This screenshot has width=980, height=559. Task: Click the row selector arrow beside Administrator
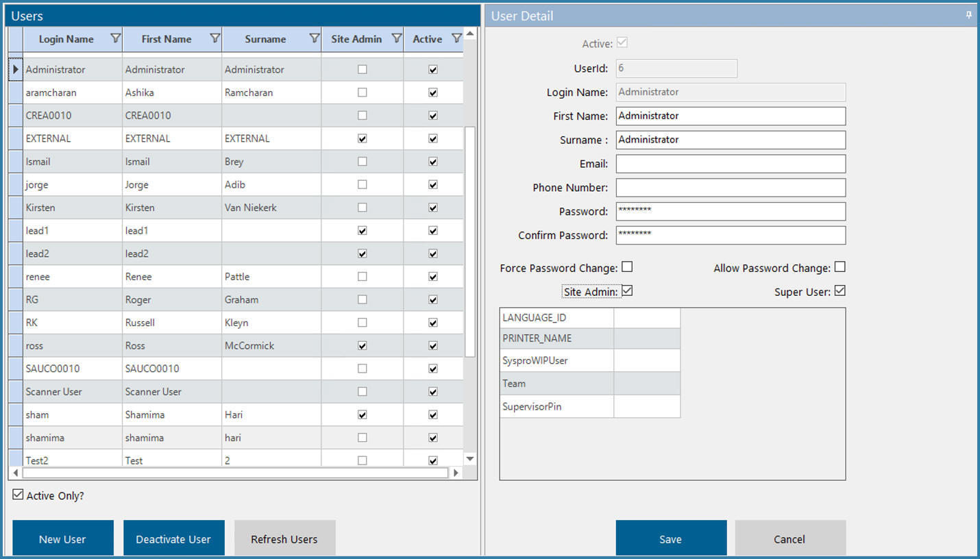pyautogui.click(x=15, y=69)
